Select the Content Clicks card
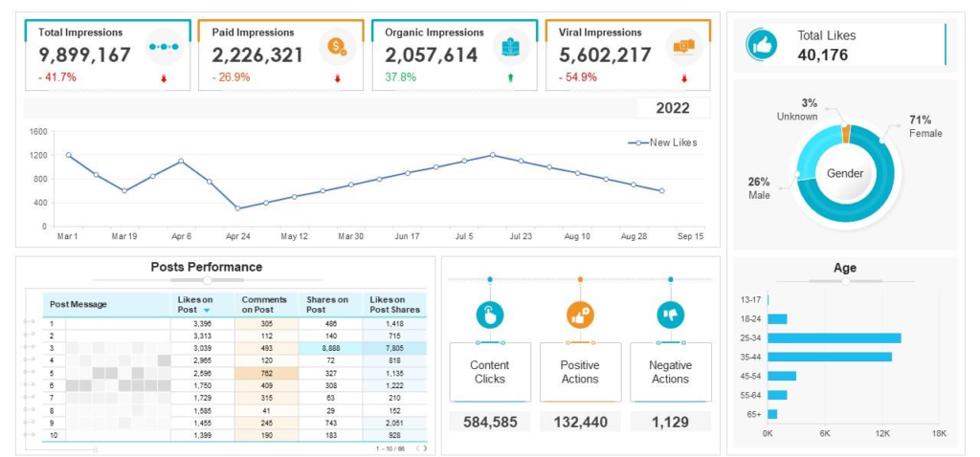Image resolution: width=980 pixels, height=457 pixels. (490, 372)
